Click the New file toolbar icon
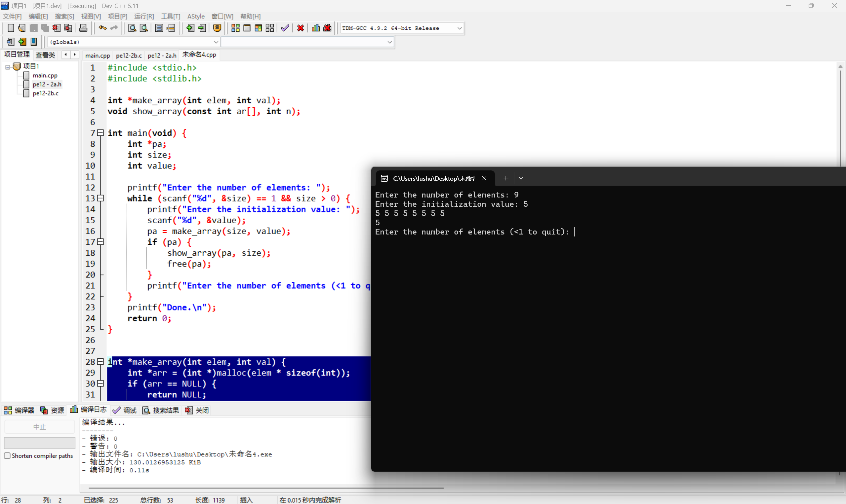 [11, 28]
